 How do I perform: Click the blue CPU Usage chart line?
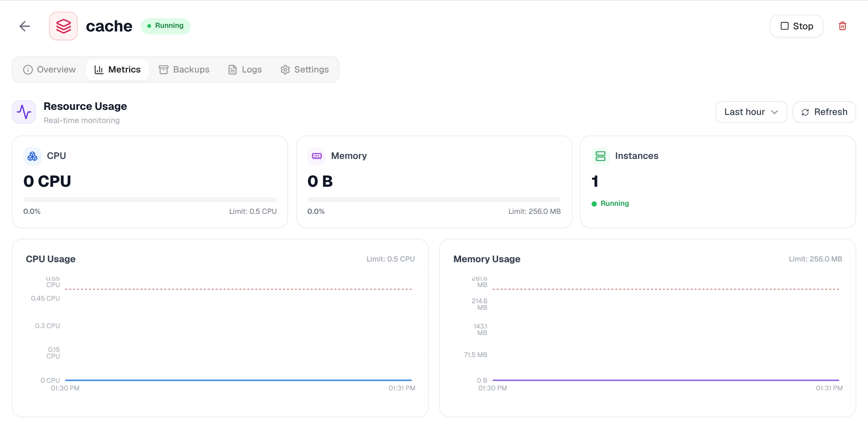click(238, 380)
